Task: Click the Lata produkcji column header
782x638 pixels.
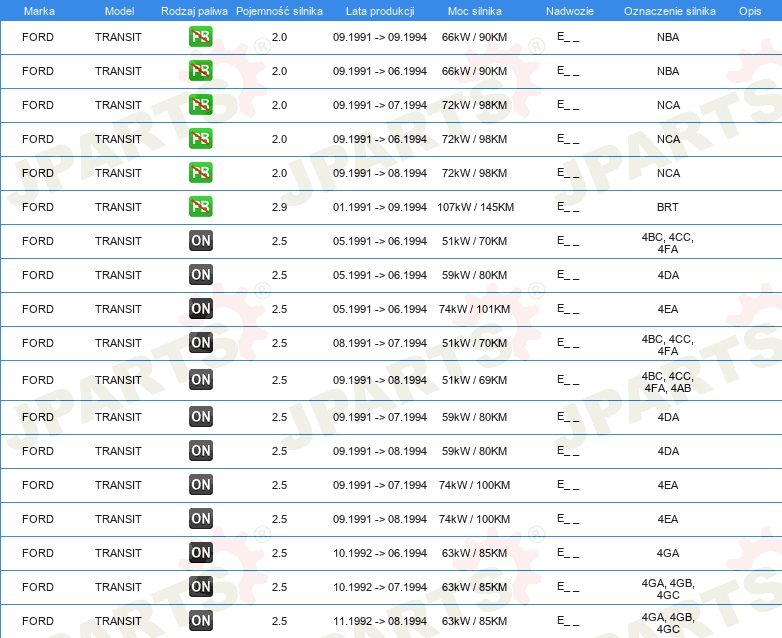Action: click(x=380, y=11)
